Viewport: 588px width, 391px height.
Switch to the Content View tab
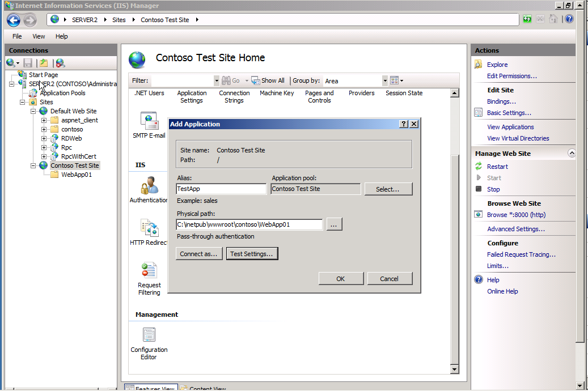point(204,387)
